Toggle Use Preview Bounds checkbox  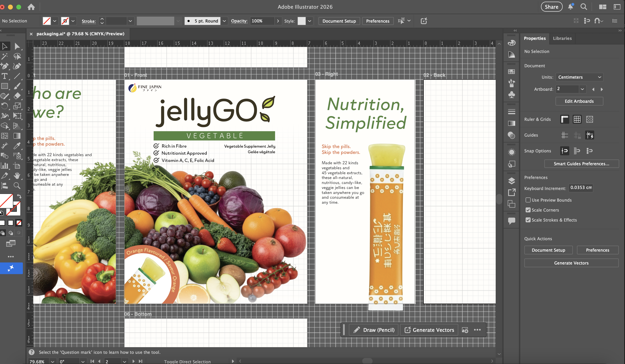[x=528, y=200]
